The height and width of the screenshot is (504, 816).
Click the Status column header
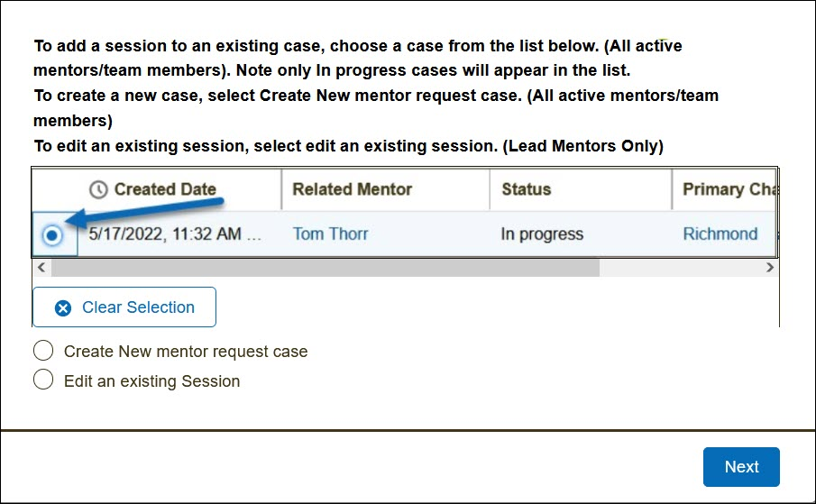(526, 189)
